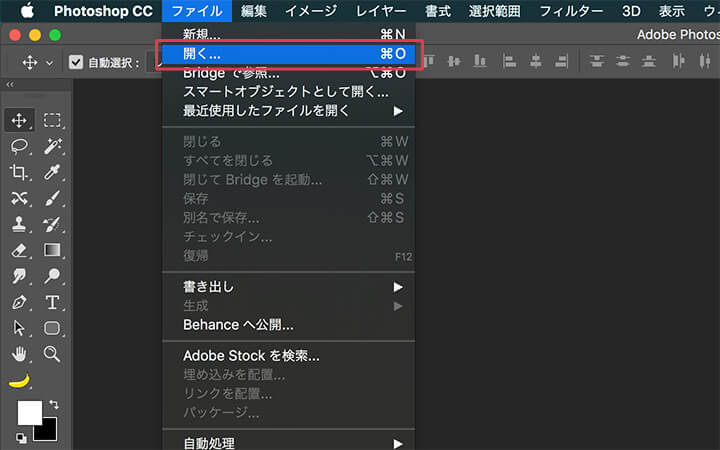The height and width of the screenshot is (450, 720).
Task: Select the Rectangular Marquee tool
Action: pyautogui.click(x=52, y=120)
